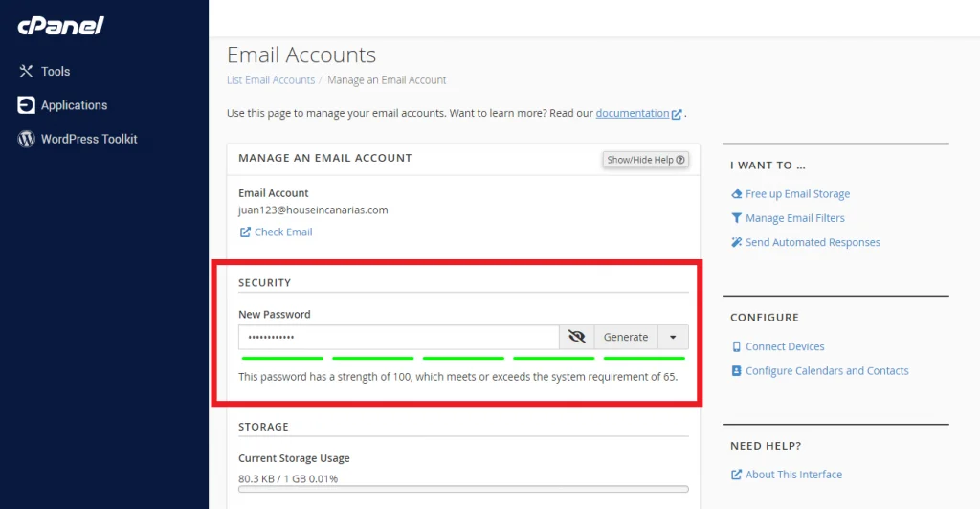
Task: Click the Check Email external icon
Action: tap(245, 232)
